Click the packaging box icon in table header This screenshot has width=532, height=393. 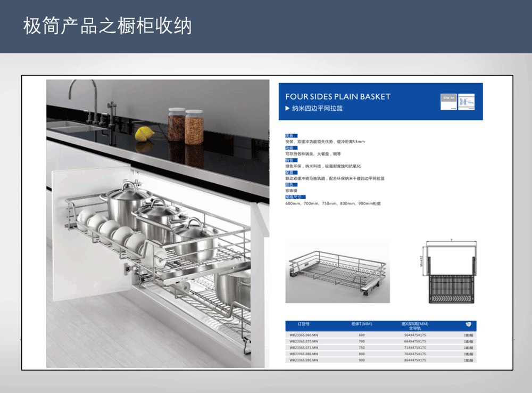tap(469, 324)
